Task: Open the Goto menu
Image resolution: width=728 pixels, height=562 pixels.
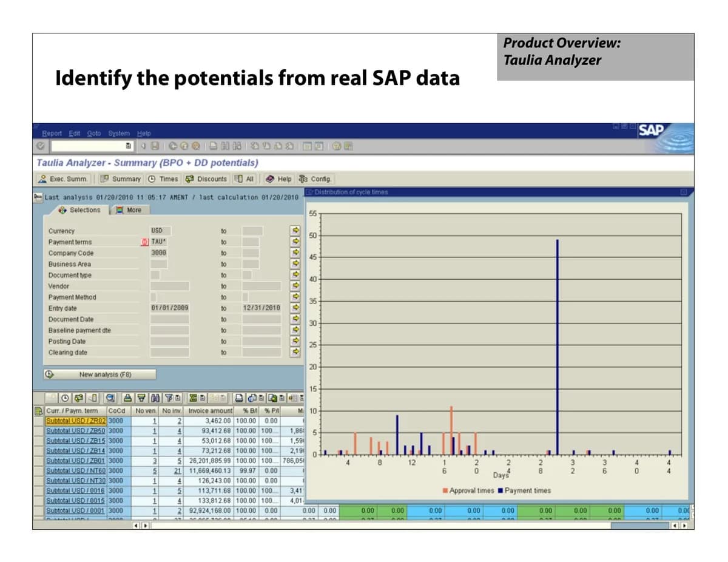Action: (x=93, y=133)
